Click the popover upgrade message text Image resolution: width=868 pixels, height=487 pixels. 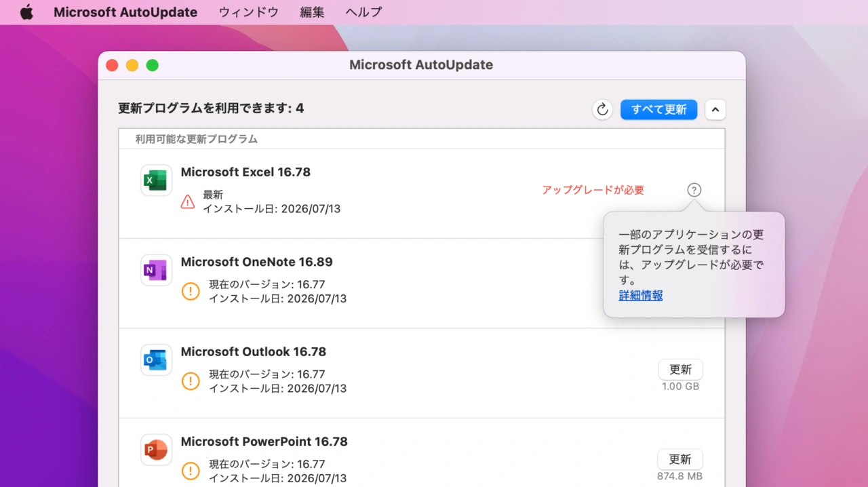pos(691,257)
